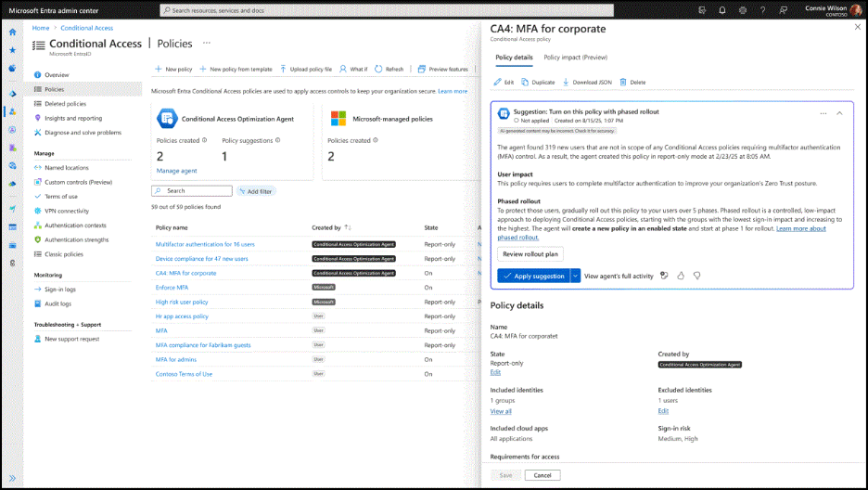Switch to Policy impact (Preview) tab
The height and width of the screenshot is (490, 868).
(575, 57)
